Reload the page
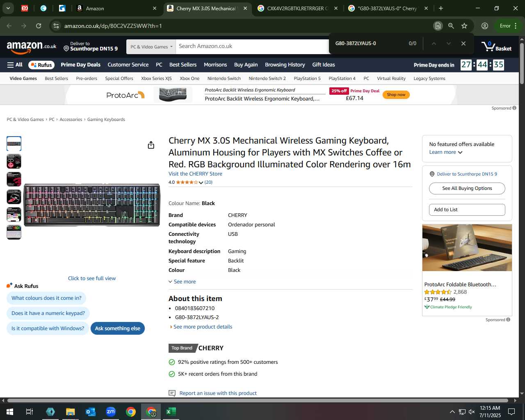525x420 pixels. tap(39, 26)
